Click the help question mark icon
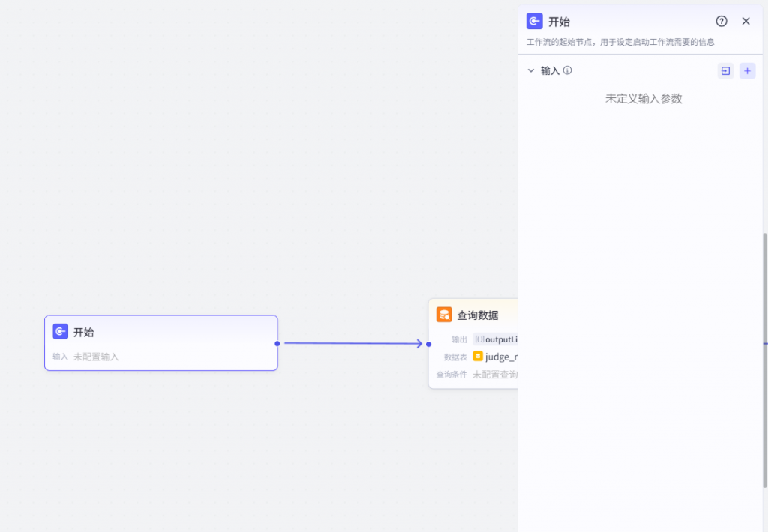Image resolution: width=768 pixels, height=532 pixels. click(x=721, y=21)
